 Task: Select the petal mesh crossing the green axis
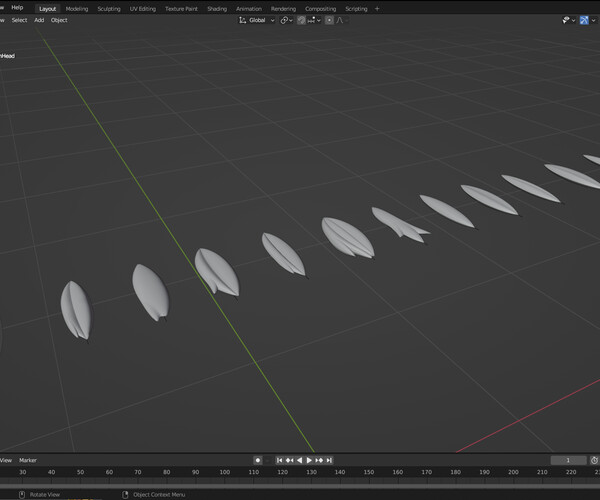pos(217,272)
